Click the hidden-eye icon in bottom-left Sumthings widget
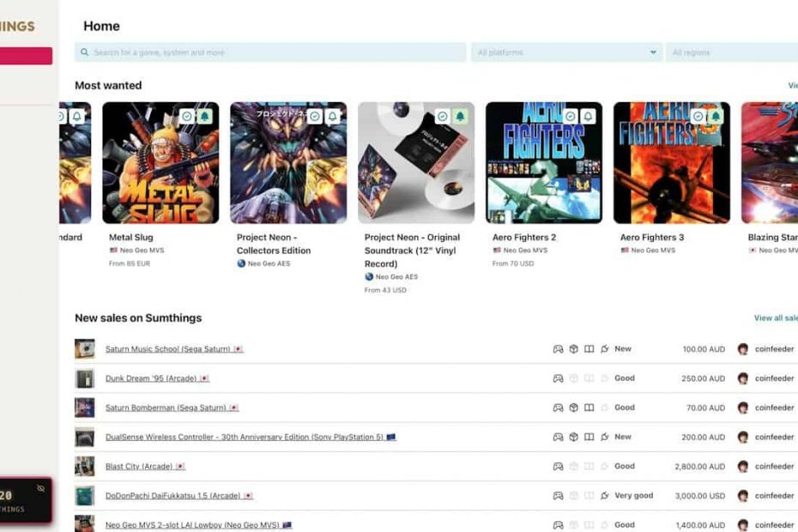The height and width of the screenshot is (532, 798). [x=40, y=488]
